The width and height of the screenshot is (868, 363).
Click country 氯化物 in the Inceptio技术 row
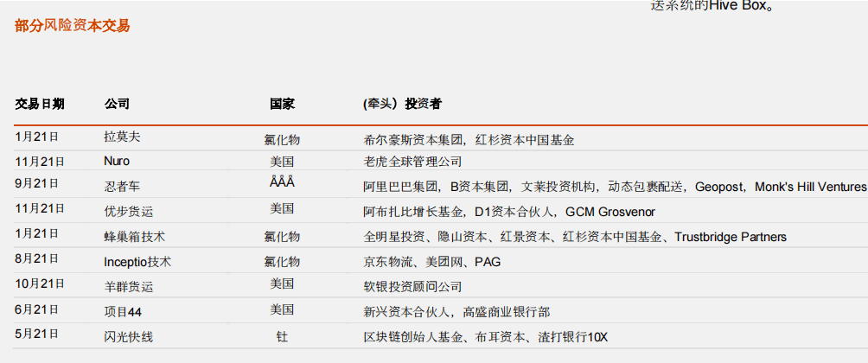[x=282, y=262]
